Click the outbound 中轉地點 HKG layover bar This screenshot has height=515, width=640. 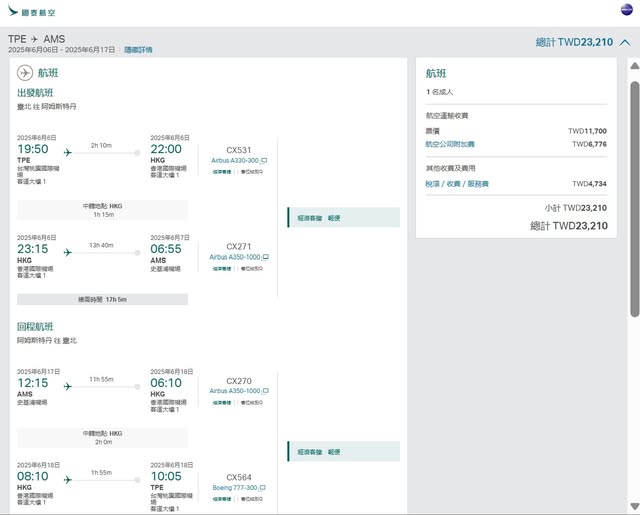point(103,210)
